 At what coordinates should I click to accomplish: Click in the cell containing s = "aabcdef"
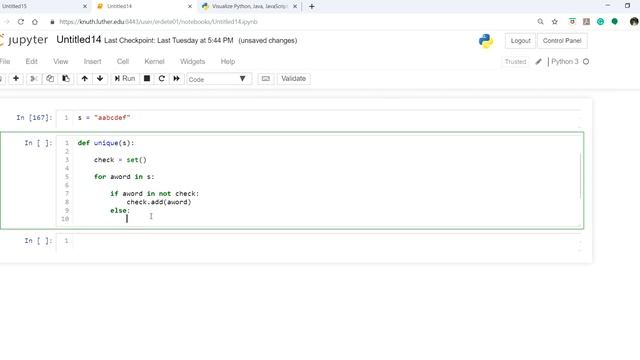point(318,118)
